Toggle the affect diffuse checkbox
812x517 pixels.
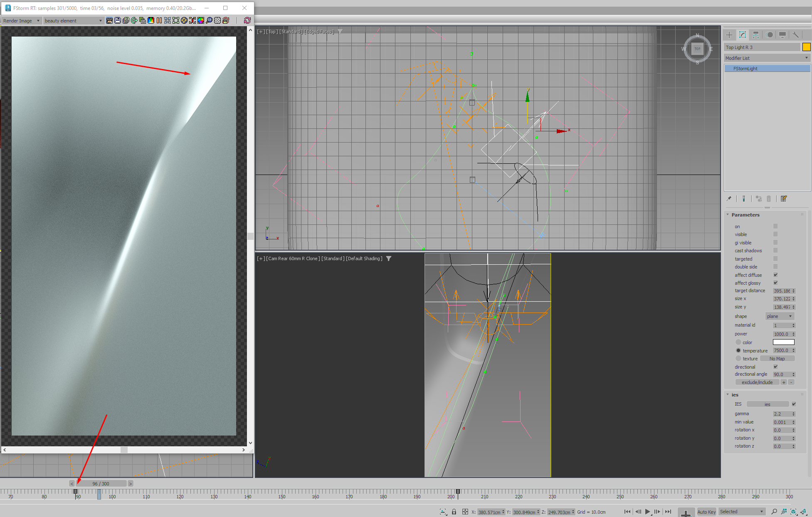click(775, 275)
